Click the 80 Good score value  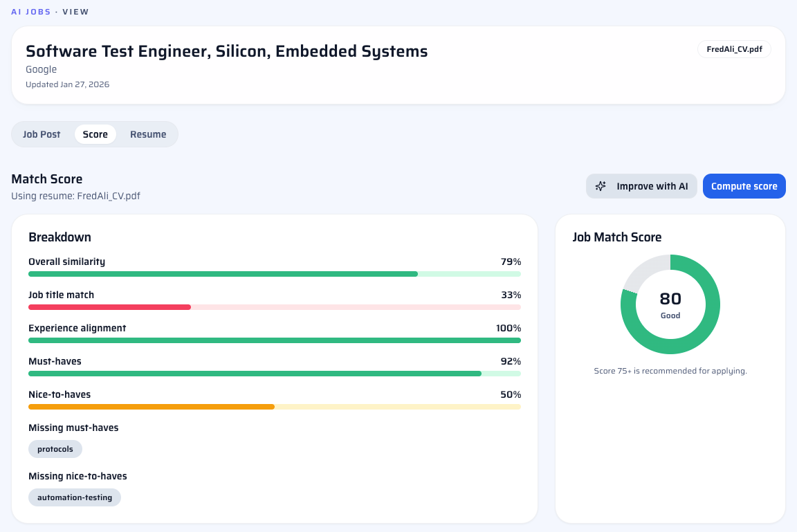(670, 300)
